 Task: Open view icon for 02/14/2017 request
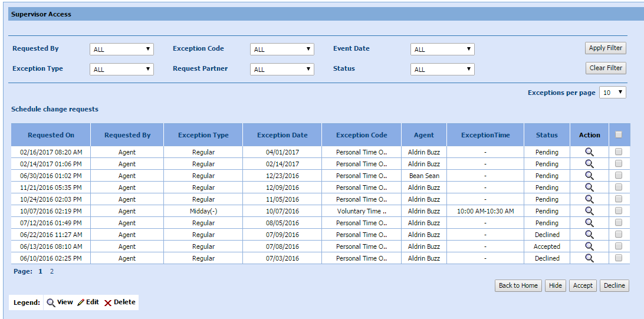point(589,164)
